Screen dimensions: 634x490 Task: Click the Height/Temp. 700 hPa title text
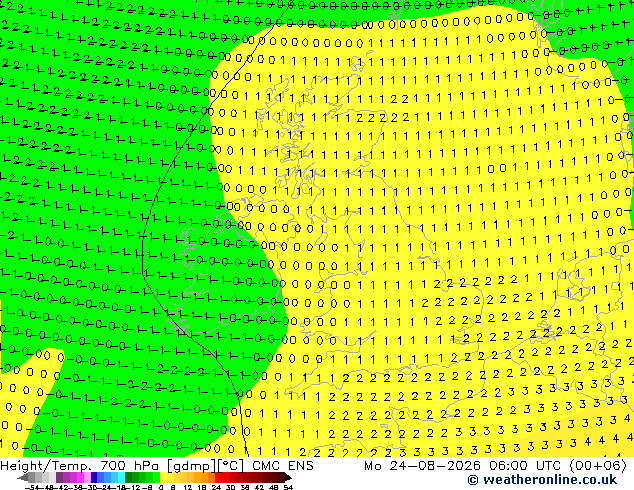pyautogui.click(x=79, y=466)
